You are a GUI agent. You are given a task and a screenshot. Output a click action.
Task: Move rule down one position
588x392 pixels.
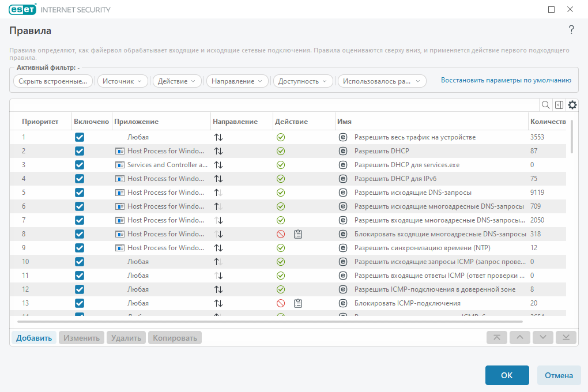(543, 338)
